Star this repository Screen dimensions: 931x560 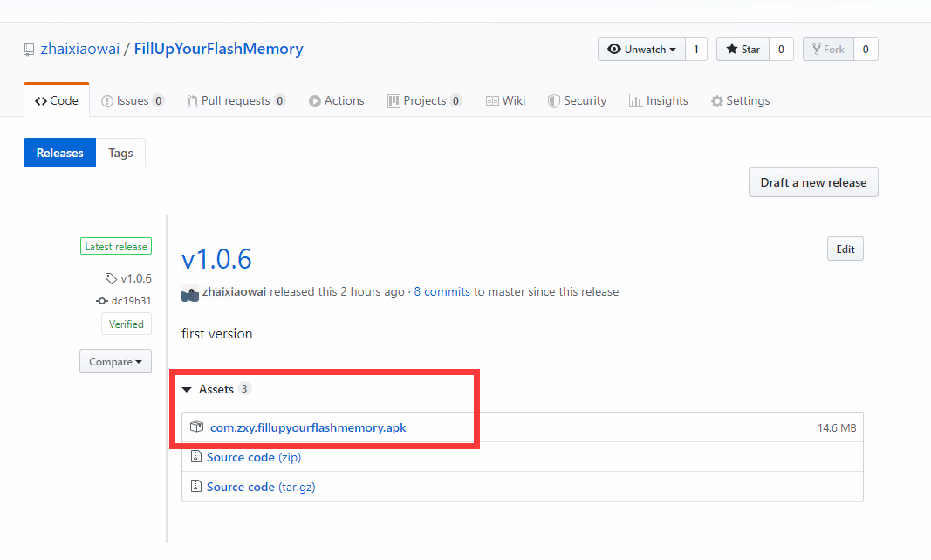(x=743, y=50)
